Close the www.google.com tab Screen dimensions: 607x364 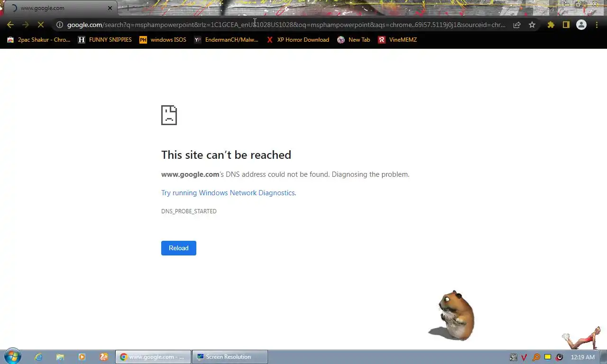coord(110,8)
